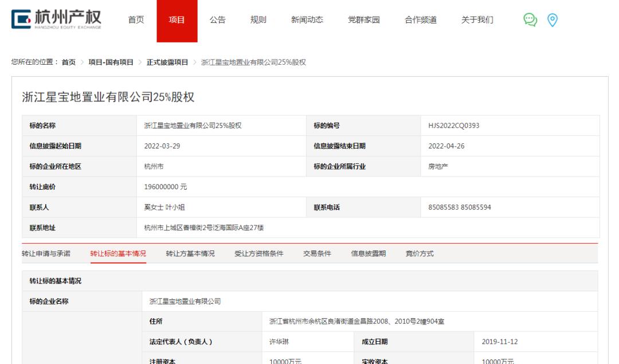Switch to the 竞价方式 tab
Viewport: 619px width, 364px height.
[420, 253]
